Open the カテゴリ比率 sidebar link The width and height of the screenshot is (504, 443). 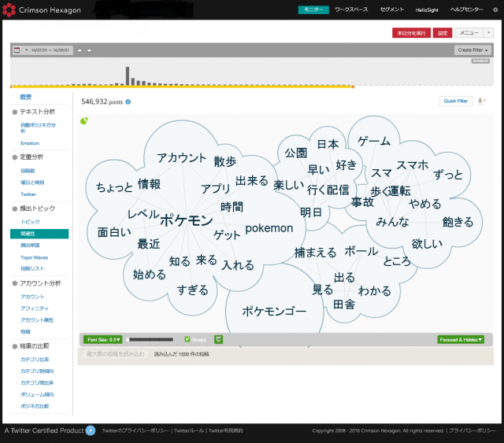tap(35, 360)
